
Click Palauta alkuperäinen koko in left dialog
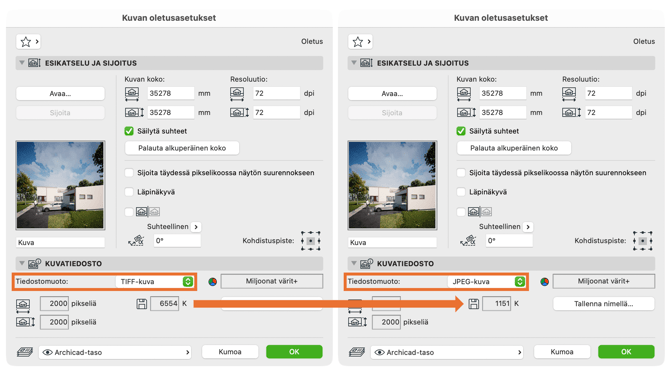pyautogui.click(x=182, y=148)
